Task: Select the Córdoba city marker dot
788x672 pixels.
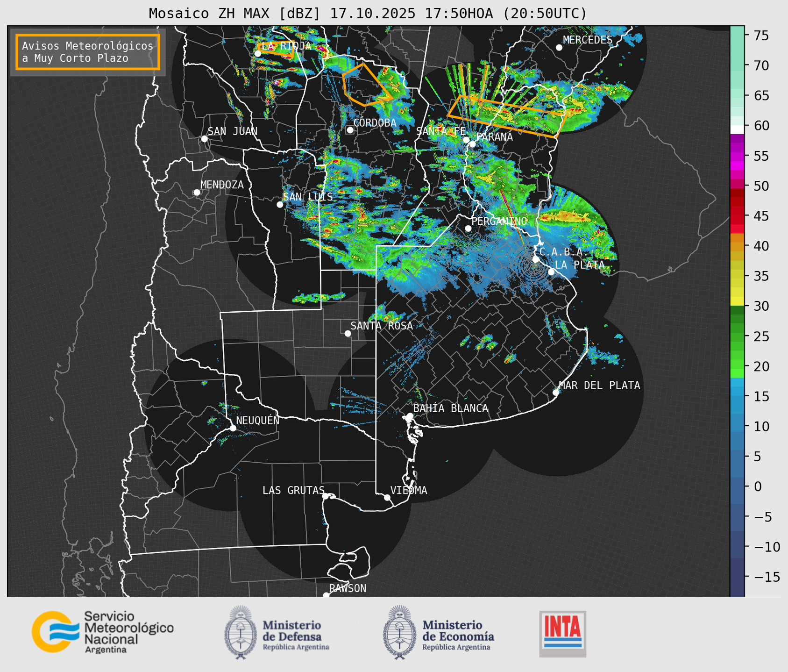Action: pos(350,130)
